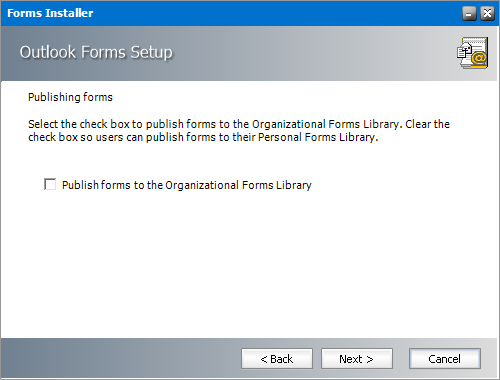Select the Publishing forms subheading
The height and width of the screenshot is (380, 500).
tap(70, 97)
